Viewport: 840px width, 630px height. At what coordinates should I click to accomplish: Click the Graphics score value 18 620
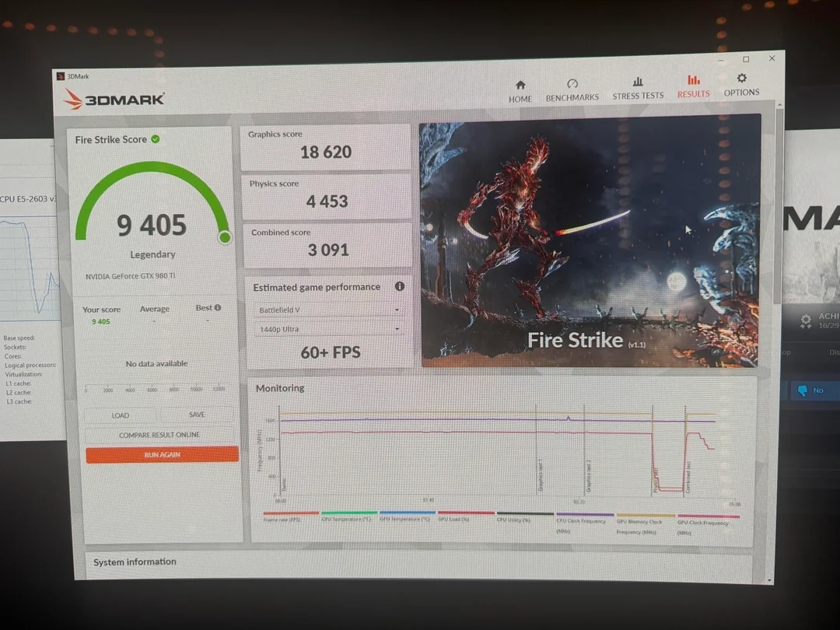[x=326, y=152]
